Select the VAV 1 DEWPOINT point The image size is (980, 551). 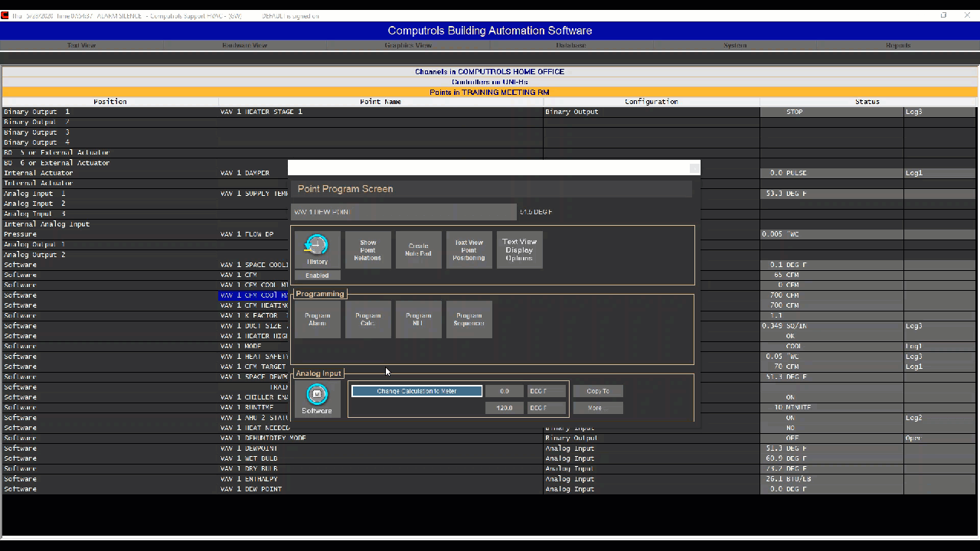click(x=249, y=448)
